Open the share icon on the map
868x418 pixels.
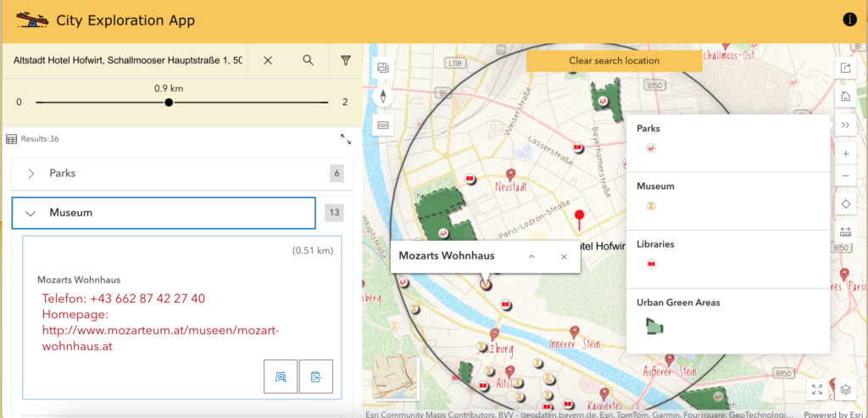845,69
